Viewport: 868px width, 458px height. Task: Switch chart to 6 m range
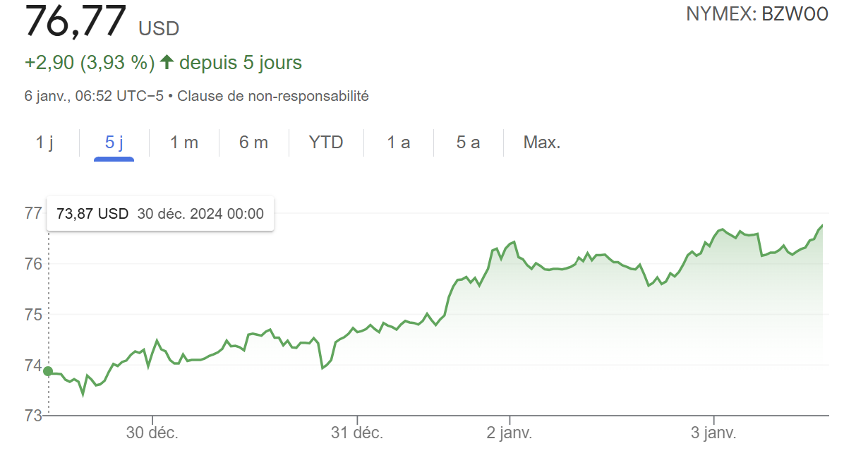coord(253,143)
